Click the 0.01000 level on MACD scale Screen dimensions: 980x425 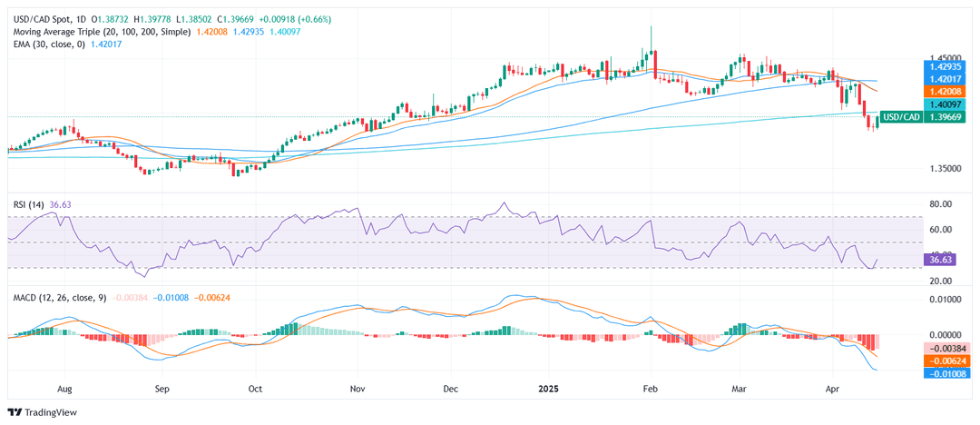coord(946,299)
